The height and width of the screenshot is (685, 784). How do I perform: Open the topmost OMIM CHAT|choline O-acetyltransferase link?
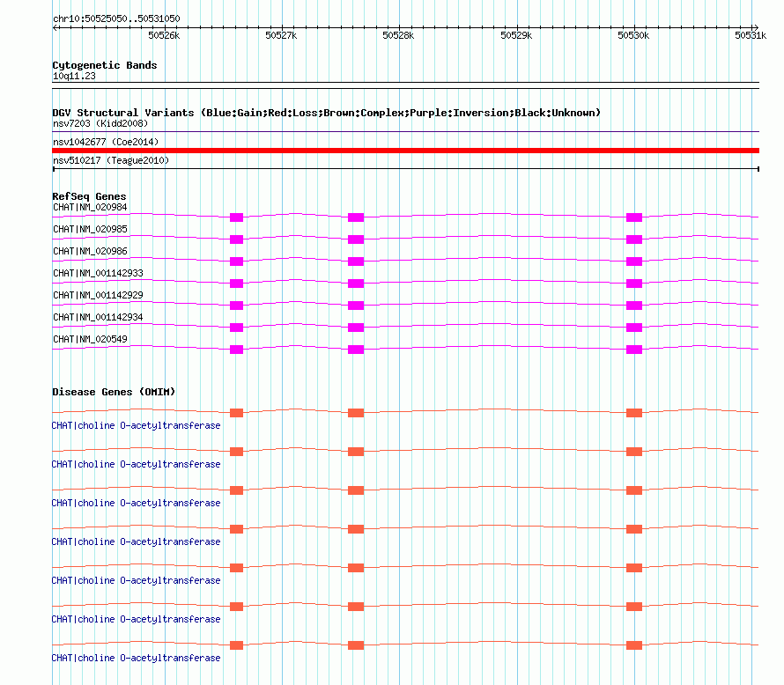(x=136, y=425)
